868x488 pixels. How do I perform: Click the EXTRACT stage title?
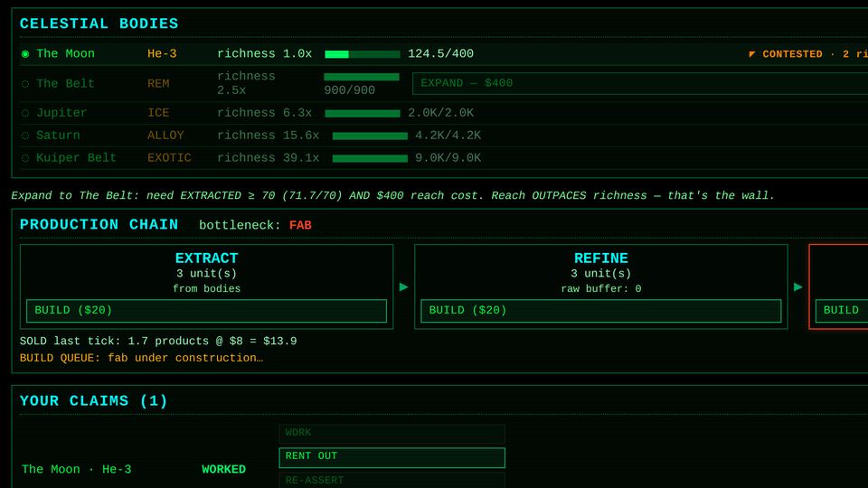pos(206,258)
